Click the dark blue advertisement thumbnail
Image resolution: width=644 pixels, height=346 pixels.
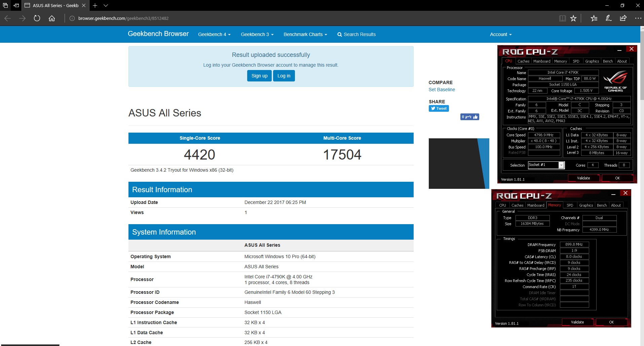click(x=459, y=163)
